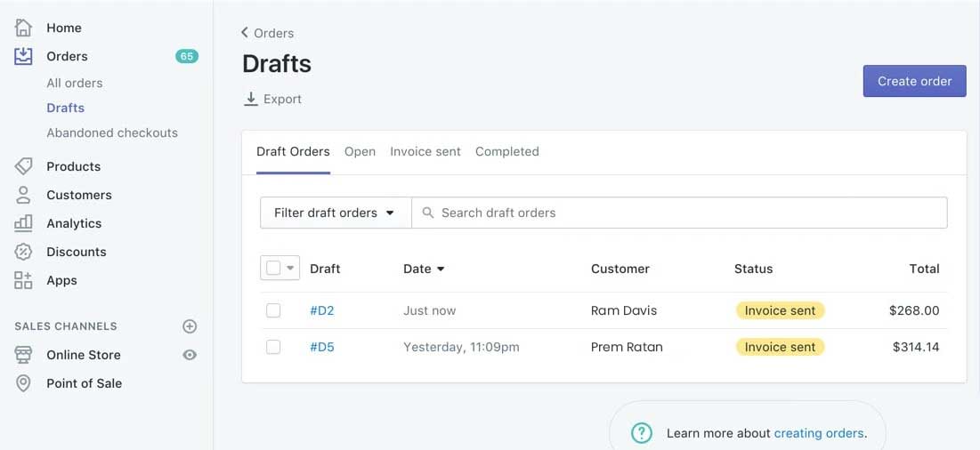Viewport: 980px width, 450px height.
Task: Click the Home house icon in sidebar
Action: coord(24,28)
